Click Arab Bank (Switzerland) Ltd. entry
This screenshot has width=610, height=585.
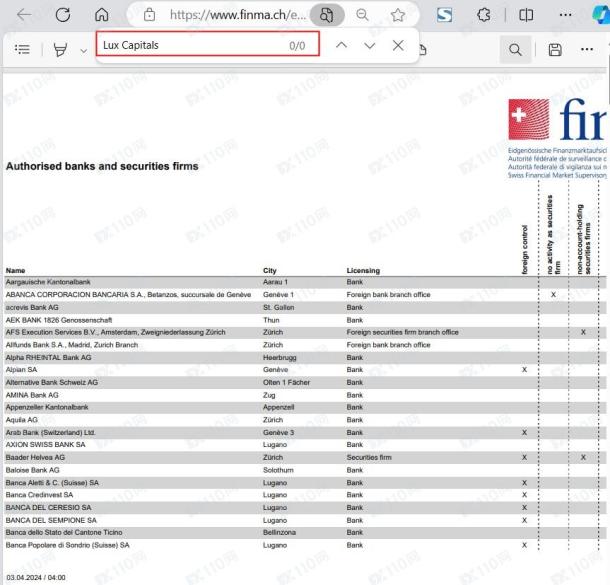(x=50, y=432)
